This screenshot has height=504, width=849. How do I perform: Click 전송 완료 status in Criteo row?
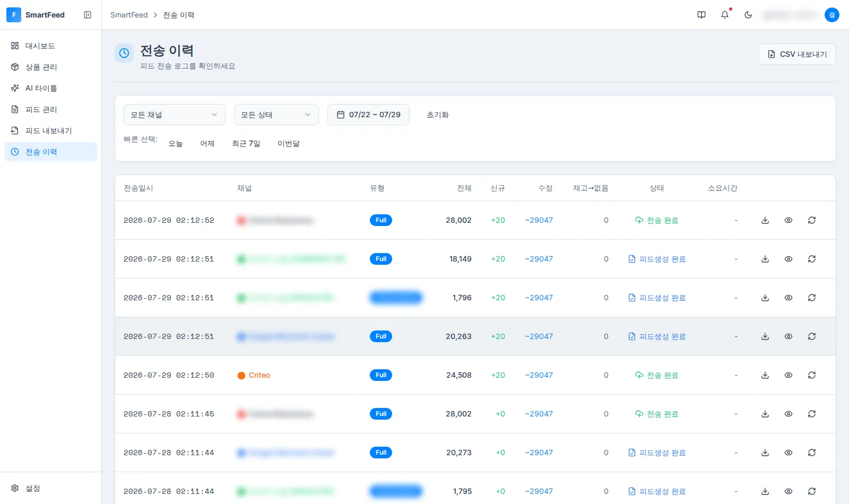657,375
